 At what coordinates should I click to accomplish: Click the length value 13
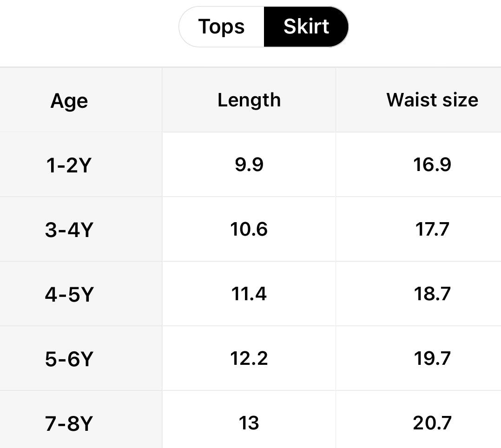point(249,423)
